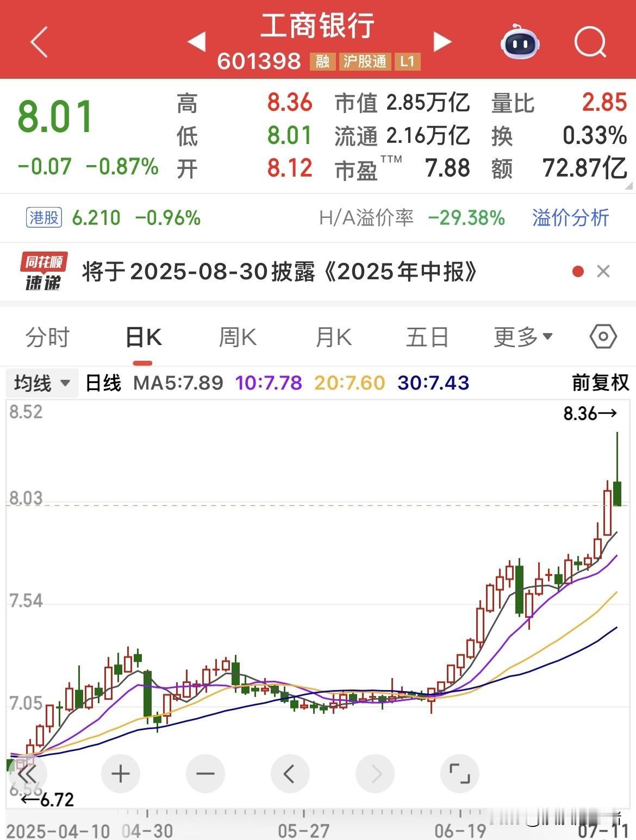Select the 日K tab

point(144,337)
